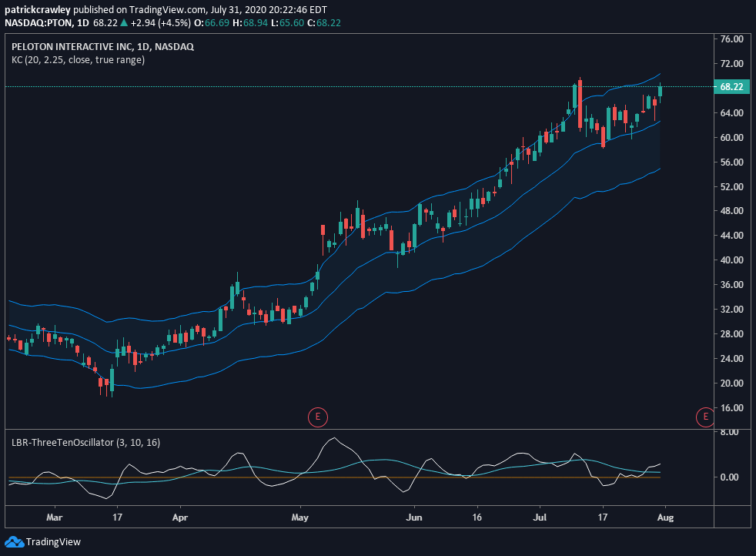Viewport: 756px width, 556px height.
Task: Click the 16.00 price axis label
Action: click(x=731, y=407)
